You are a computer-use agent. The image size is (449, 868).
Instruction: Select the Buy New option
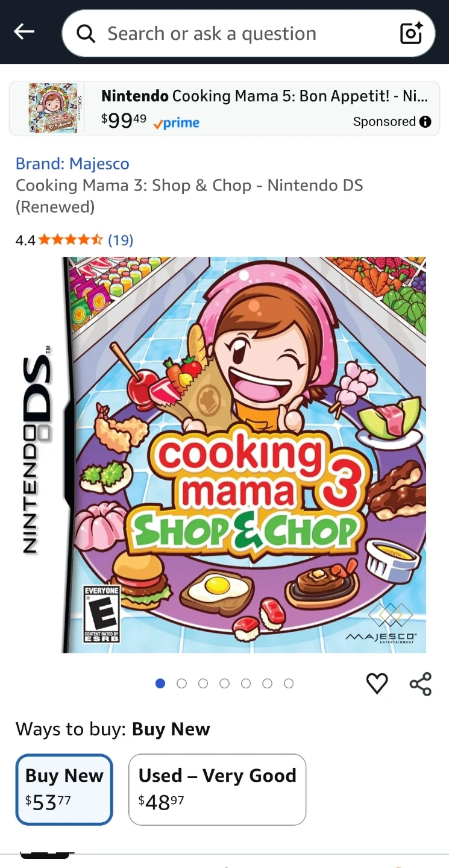pos(64,789)
